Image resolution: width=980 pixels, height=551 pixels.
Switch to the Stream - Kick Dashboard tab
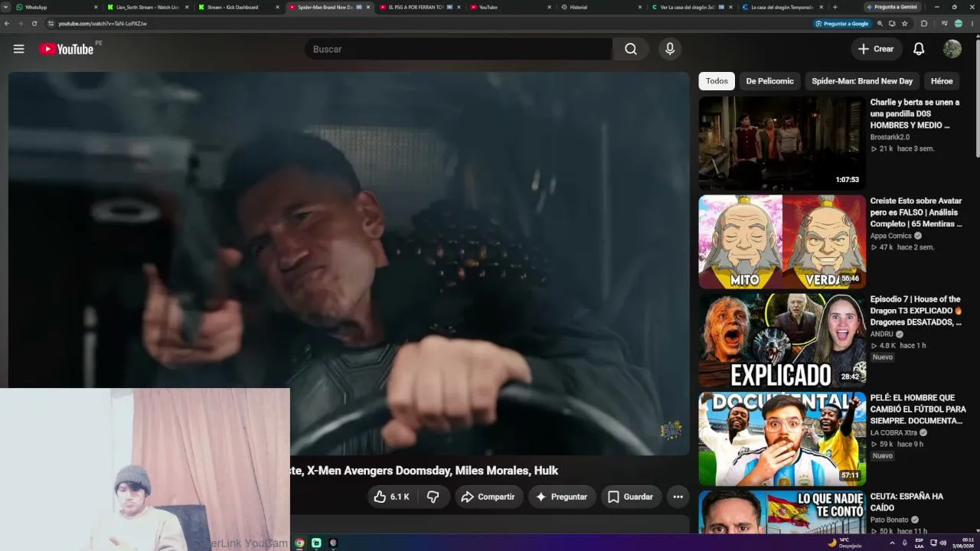[238, 7]
